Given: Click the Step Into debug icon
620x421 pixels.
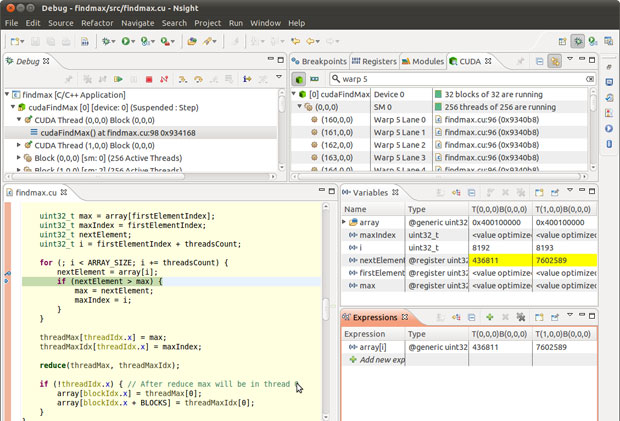Looking at the screenshot, I should (182, 79).
